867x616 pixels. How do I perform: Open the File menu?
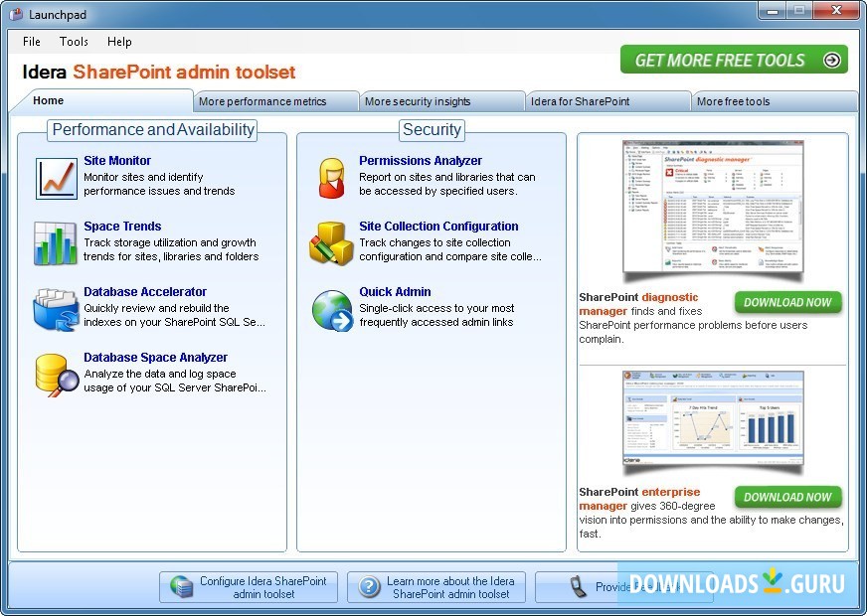(x=31, y=42)
